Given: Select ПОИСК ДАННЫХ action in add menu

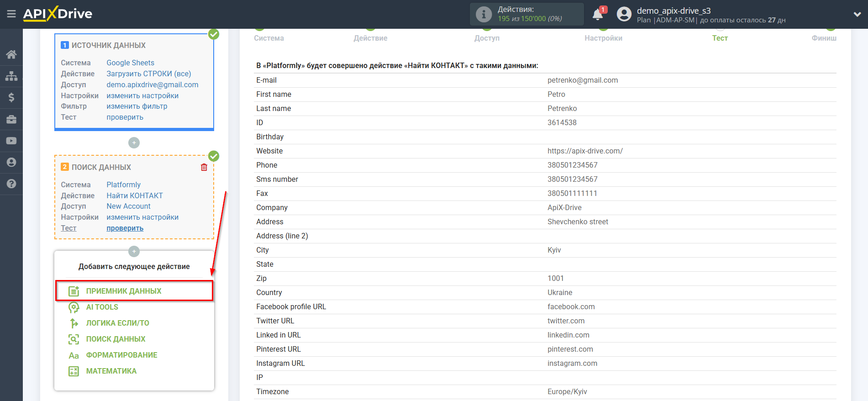Looking at the screenshot, I should (x=116, y=339).
